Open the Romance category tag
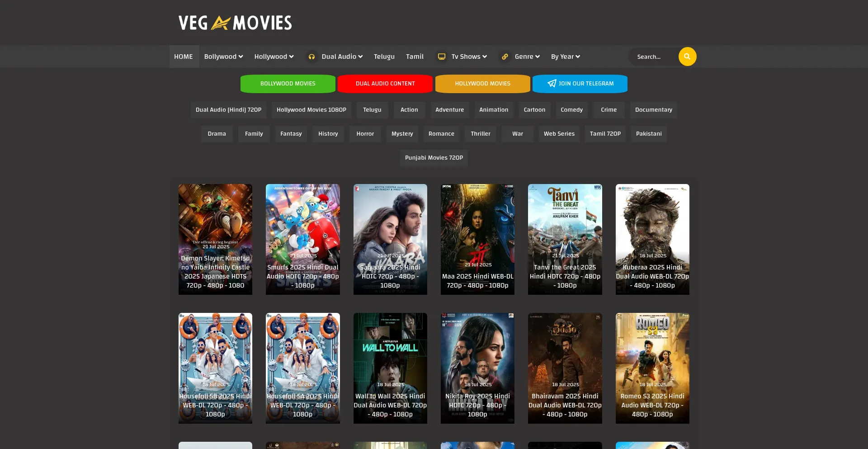This screenshot has width=868, height=449. pos(441,134)
